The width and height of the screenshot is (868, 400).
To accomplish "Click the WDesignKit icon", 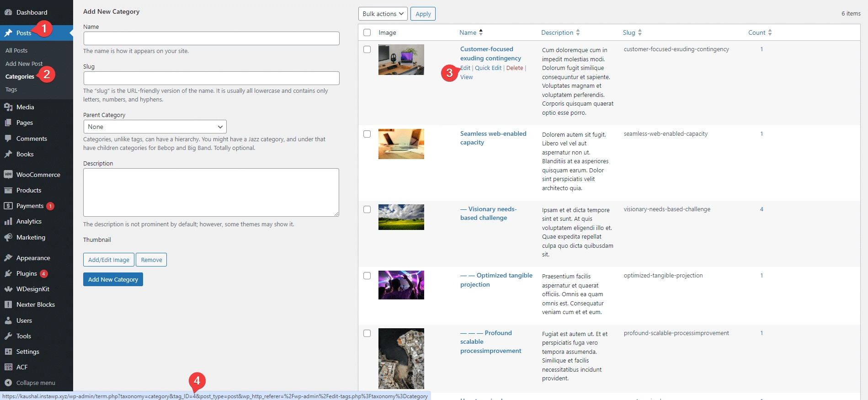I will pos(8,289).
